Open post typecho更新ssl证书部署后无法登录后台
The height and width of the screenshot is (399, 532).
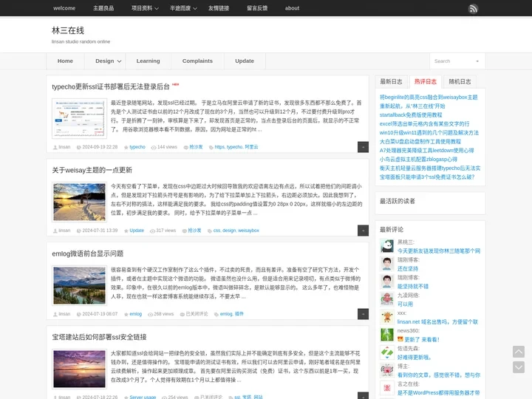point(111,86)
